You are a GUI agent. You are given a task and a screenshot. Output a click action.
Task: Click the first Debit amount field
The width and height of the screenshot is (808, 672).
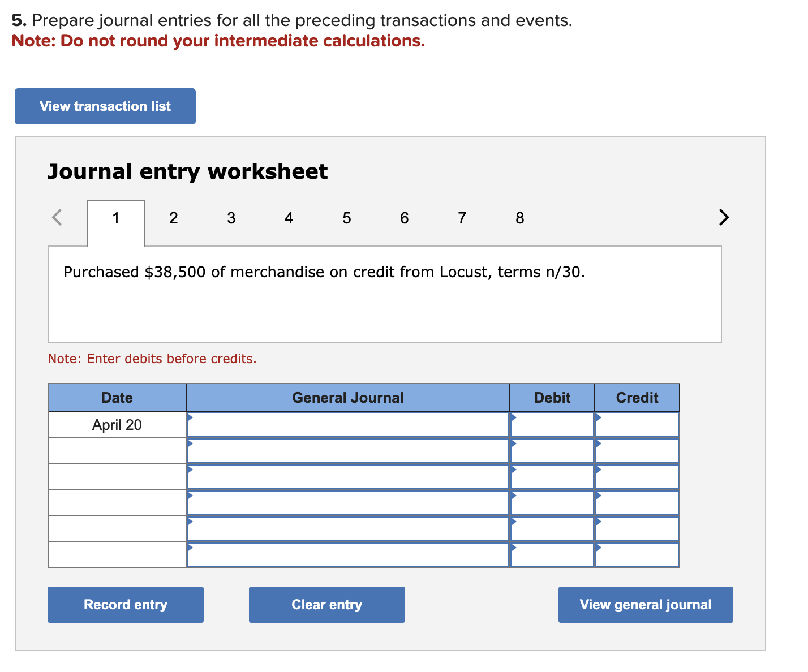[x=552, y=425]
